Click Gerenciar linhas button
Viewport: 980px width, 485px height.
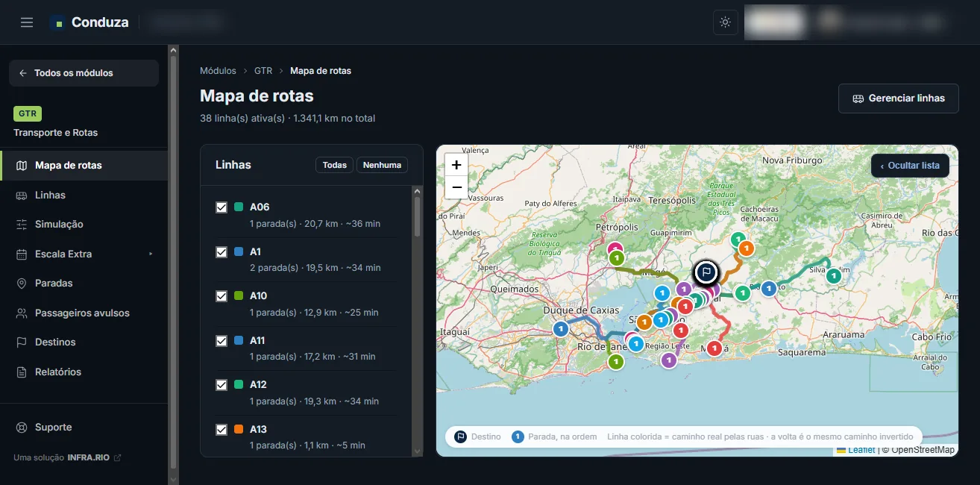tap(898, 98)
